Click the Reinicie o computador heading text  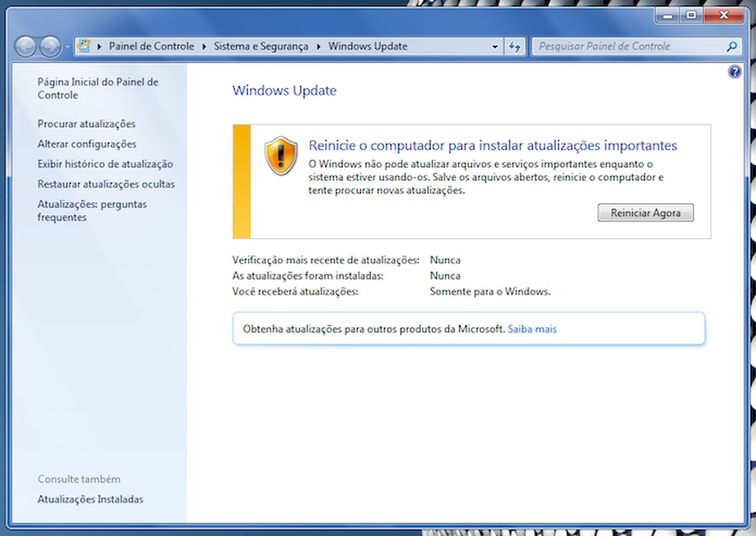(x=492, y=146)
